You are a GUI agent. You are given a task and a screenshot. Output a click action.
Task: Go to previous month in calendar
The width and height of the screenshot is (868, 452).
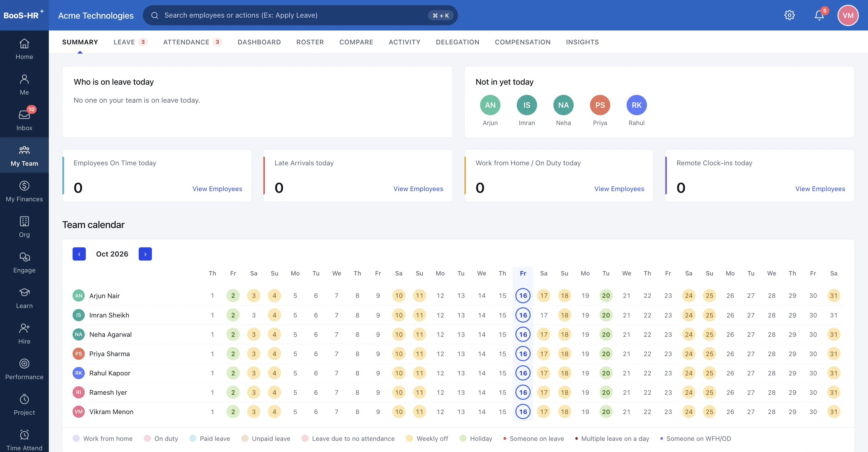pyautogui.click(x=79, y=254)
